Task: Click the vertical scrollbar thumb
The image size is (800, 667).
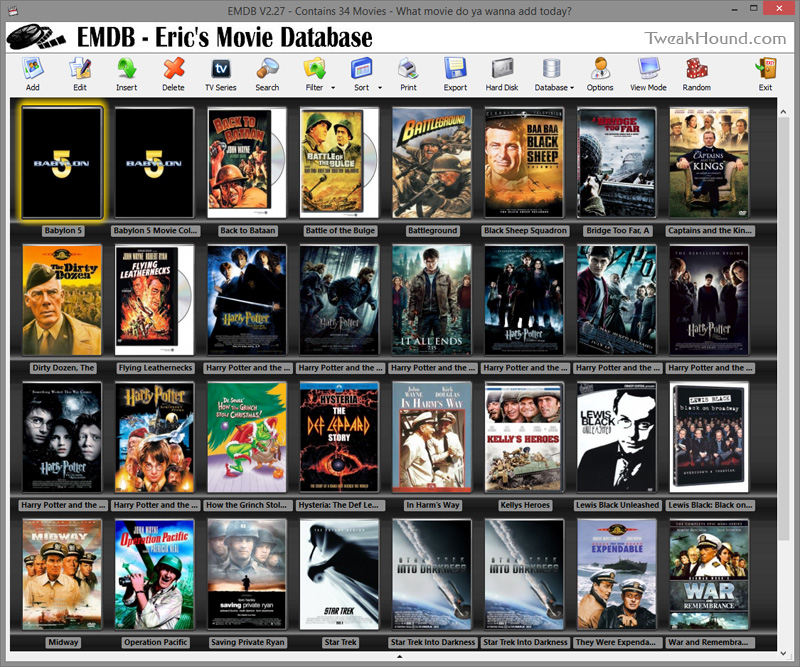Action: click(x=783, y=327)
